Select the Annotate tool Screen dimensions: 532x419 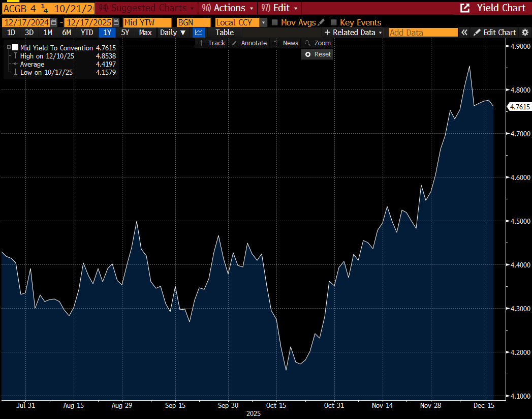249,43
